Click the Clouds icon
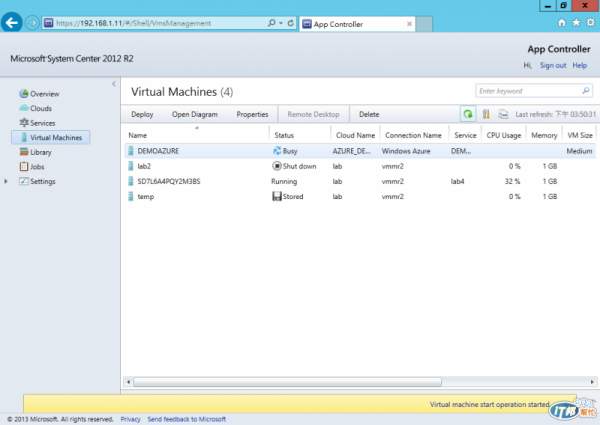 [x=24, y=108]
